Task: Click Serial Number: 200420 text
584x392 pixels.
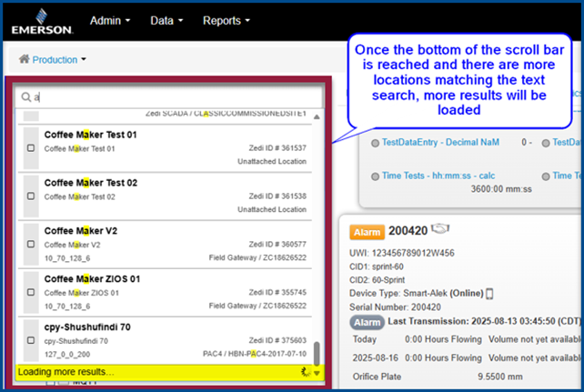Action: coord(395,307)
